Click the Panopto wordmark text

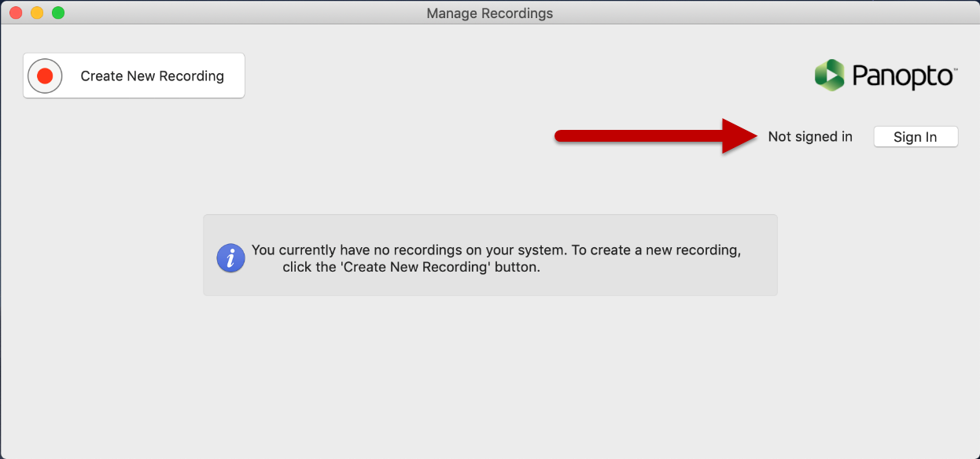tap(904, 76)
